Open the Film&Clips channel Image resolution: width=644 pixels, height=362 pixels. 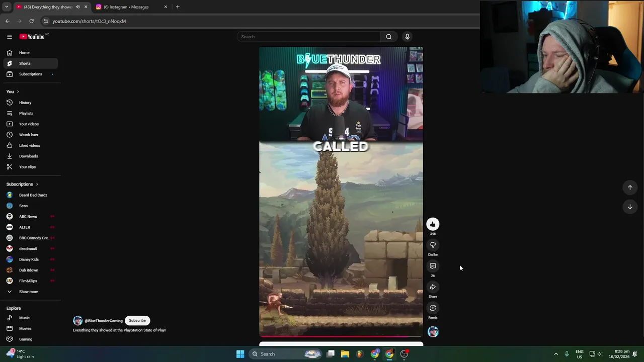pos(30,281)
